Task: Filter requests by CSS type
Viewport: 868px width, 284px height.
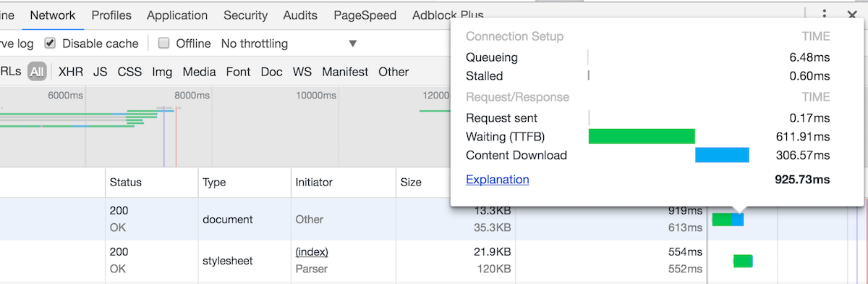Action: 129,72
